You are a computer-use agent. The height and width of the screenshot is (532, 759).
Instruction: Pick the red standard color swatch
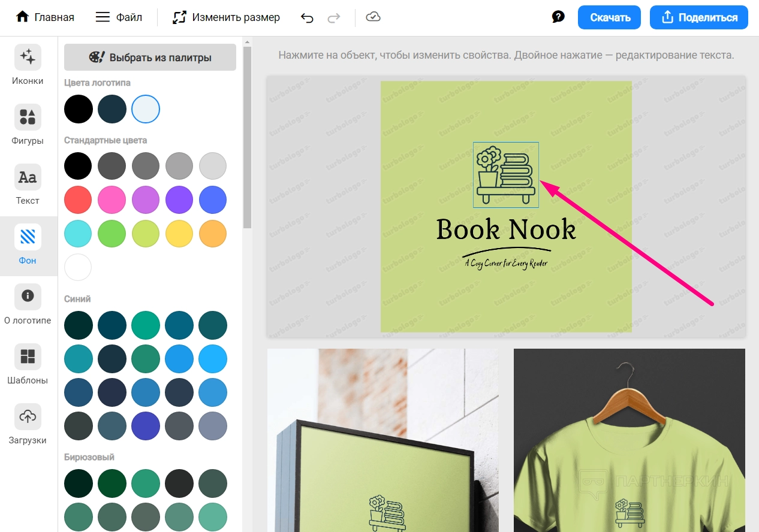tap(78, 200)
